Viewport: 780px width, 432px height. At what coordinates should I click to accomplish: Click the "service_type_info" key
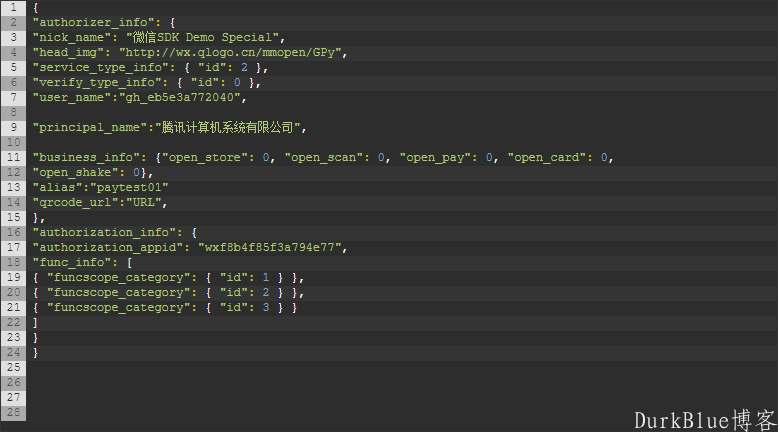(x=101, y=67)
